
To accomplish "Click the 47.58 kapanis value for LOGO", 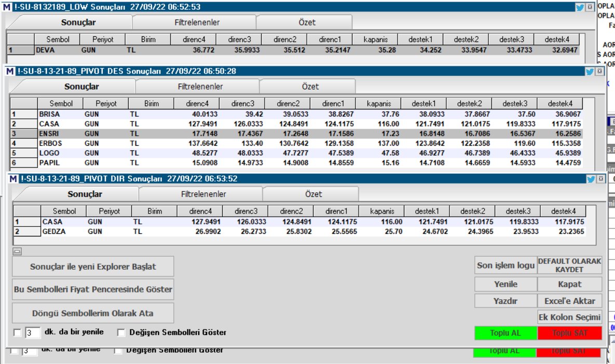I will [390, 153].
